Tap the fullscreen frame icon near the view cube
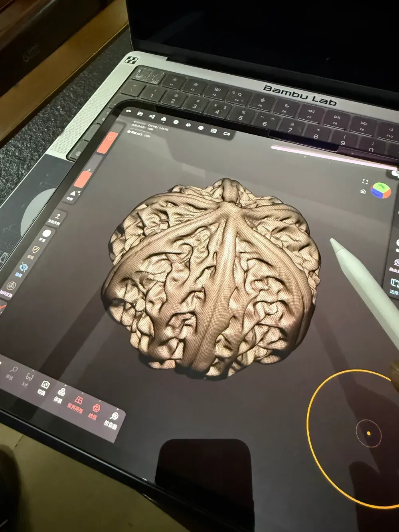399x532 pixels. (365, 182)
